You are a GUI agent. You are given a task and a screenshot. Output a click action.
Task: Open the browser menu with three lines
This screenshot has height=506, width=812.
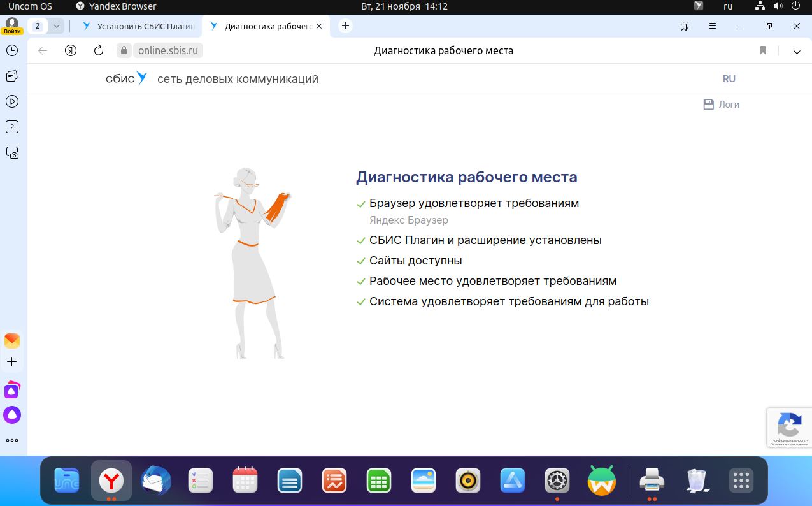click(x=712, y=26)
